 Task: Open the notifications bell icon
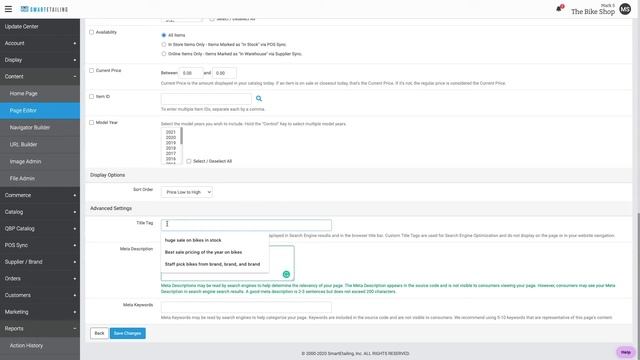(x=559, y=9)
